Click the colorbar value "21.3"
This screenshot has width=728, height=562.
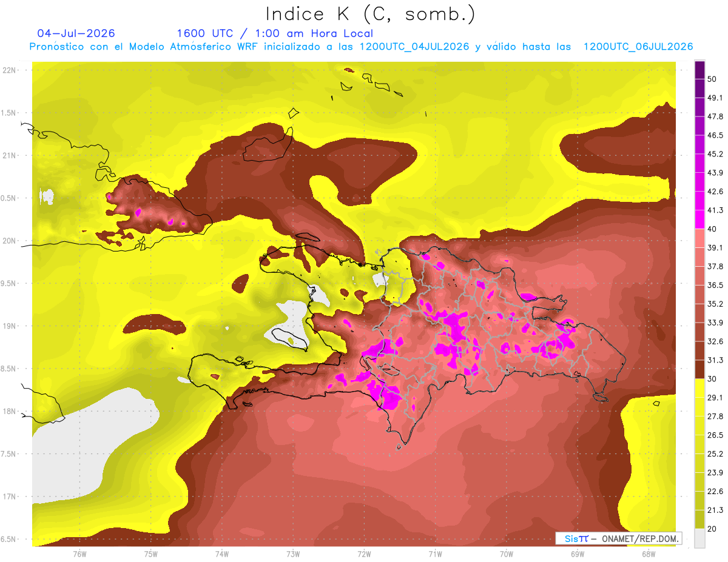click(x=715, y=510)
